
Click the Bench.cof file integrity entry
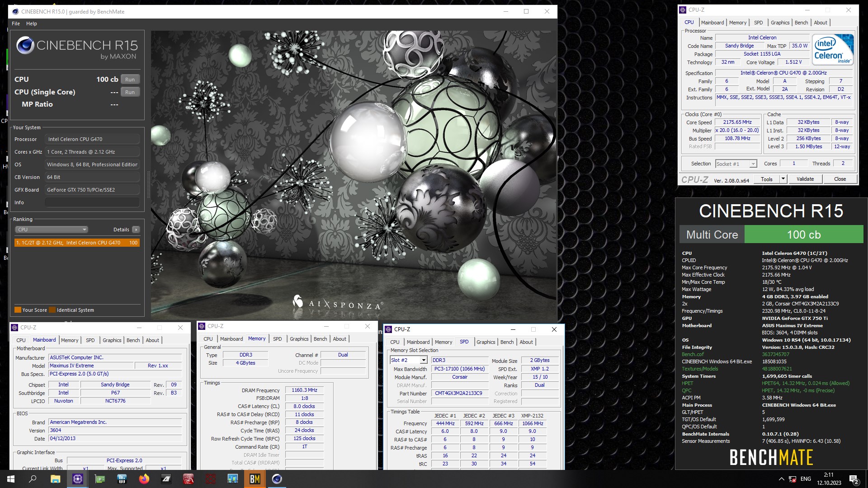693,354
